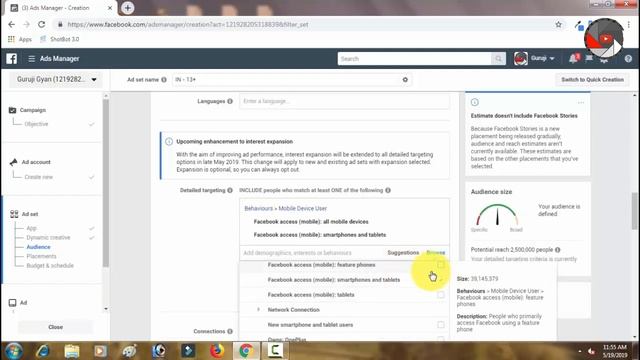This screenshot has width=640, height=360.
Task: Check 'Facebook access (mobile): feature phones'
Action: click(x=441, y=265)
